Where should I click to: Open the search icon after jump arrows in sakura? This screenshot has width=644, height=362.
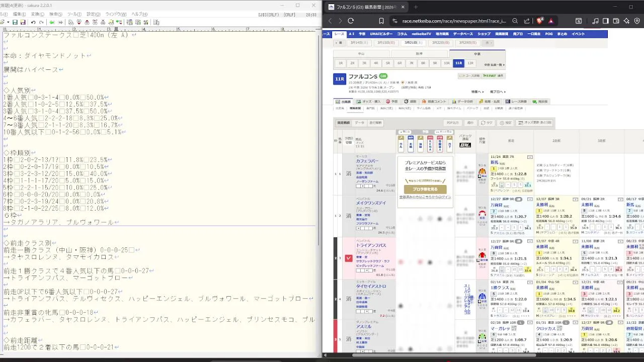click(71, 23)
